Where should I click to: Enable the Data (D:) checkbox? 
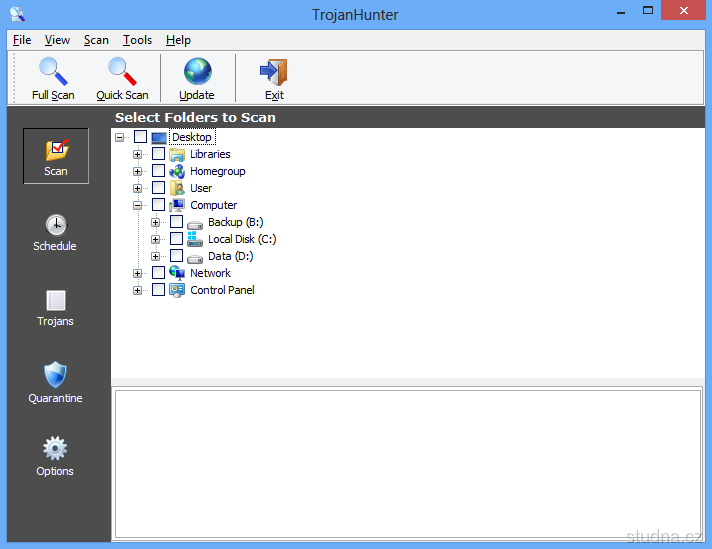177,256
